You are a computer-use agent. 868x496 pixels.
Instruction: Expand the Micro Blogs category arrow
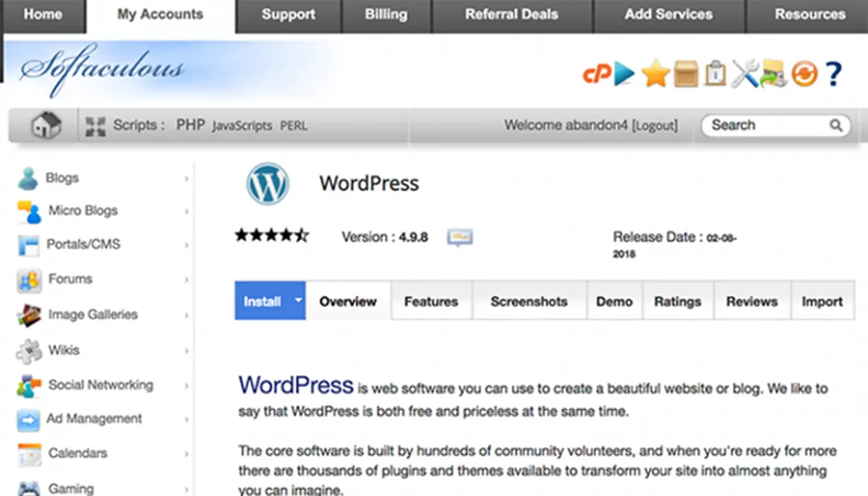click(187, 212)
